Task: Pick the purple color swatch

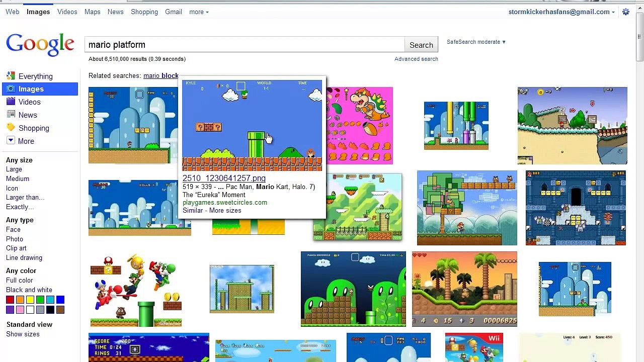Action: 10,310
